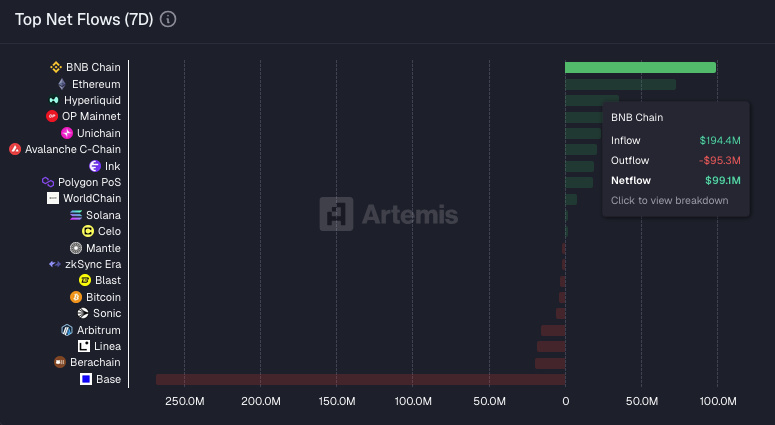This screenshot has width=775, height=425.
Task: Select the Berachain red outflow bar
Action: pos(550,363)
